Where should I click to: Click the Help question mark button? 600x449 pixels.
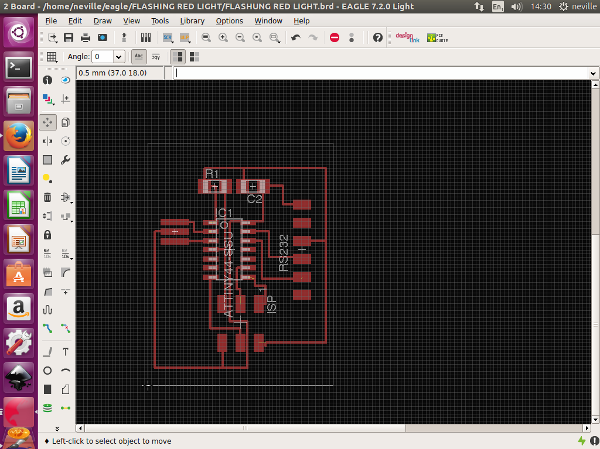377,38
